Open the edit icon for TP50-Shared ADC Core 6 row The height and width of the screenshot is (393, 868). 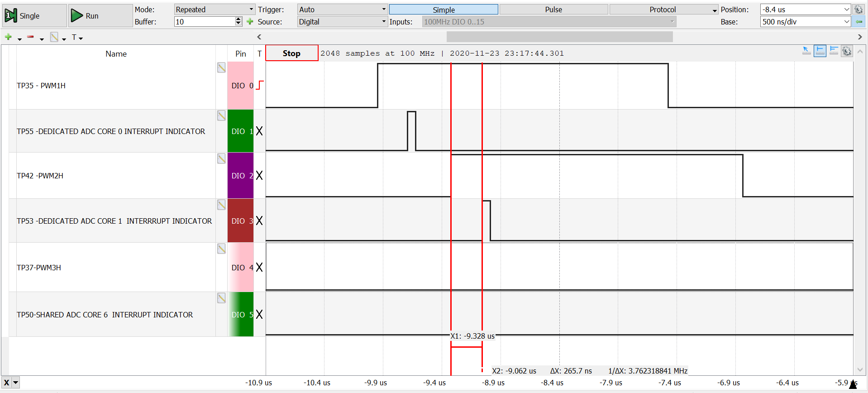221,298
